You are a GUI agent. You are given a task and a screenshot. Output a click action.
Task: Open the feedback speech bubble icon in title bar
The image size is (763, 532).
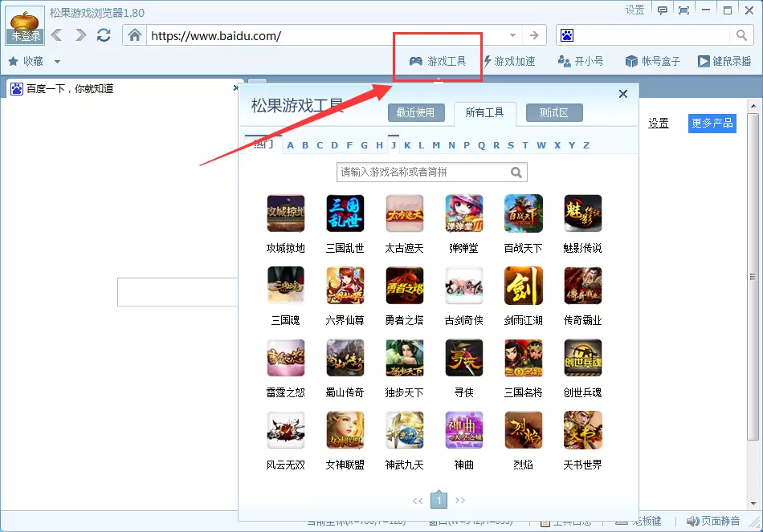tap(663, 10)
